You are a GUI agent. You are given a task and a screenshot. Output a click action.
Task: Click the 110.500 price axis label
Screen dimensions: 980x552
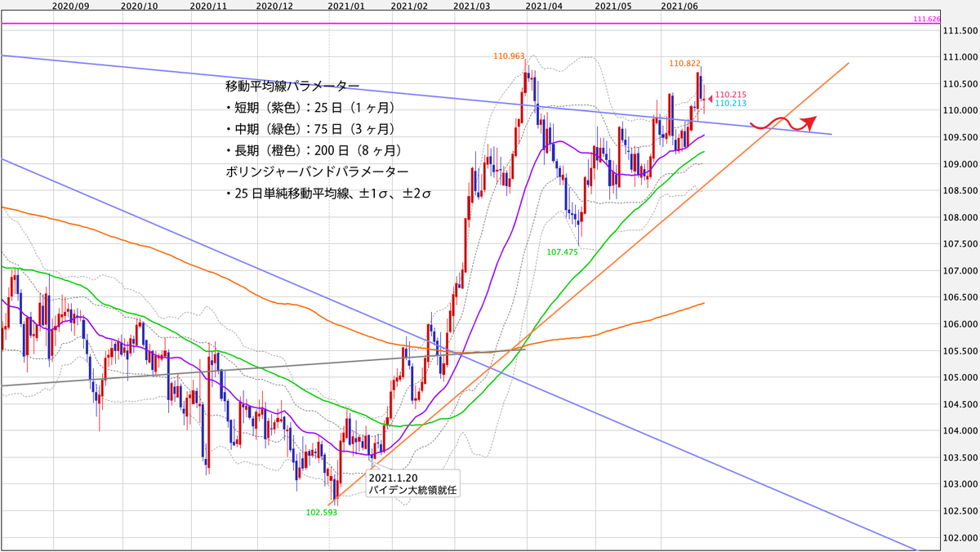tap(960, 84)
